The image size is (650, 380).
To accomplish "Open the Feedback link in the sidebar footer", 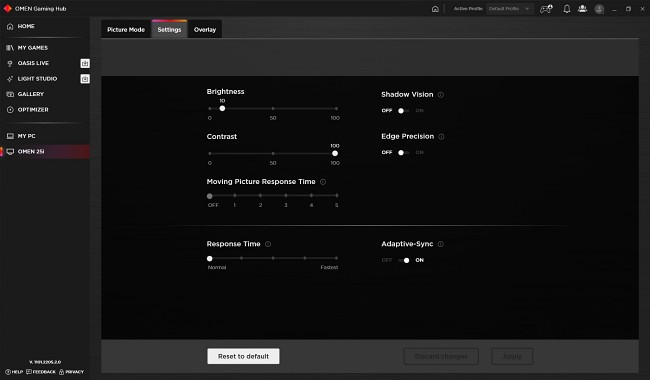I will coord(41,372).
